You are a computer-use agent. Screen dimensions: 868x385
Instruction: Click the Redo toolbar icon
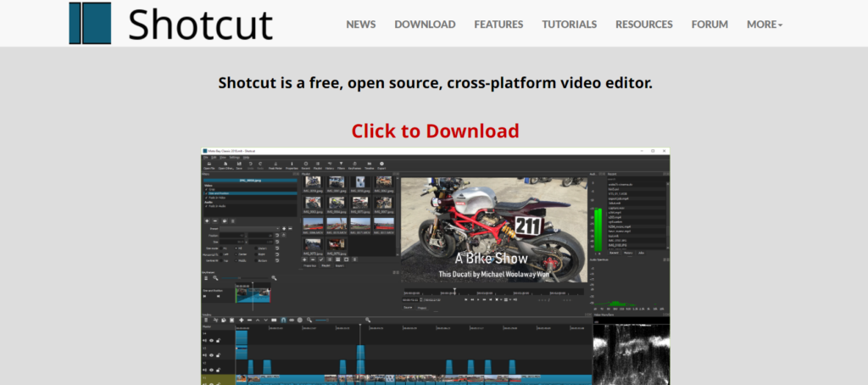pos(260,164)
